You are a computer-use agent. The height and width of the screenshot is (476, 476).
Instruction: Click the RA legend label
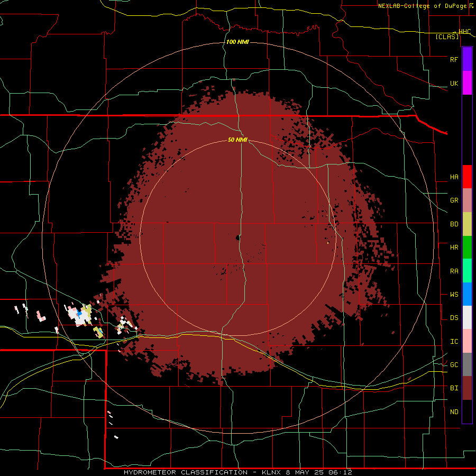(x=454, y=271)
